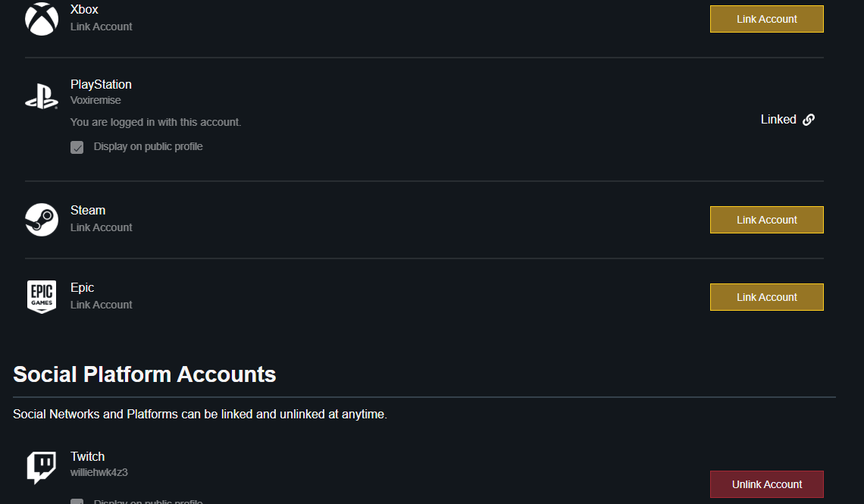Toggle the Twitch public profile checkbox
The height and width of the screenshot is (504, 864).
77,501
